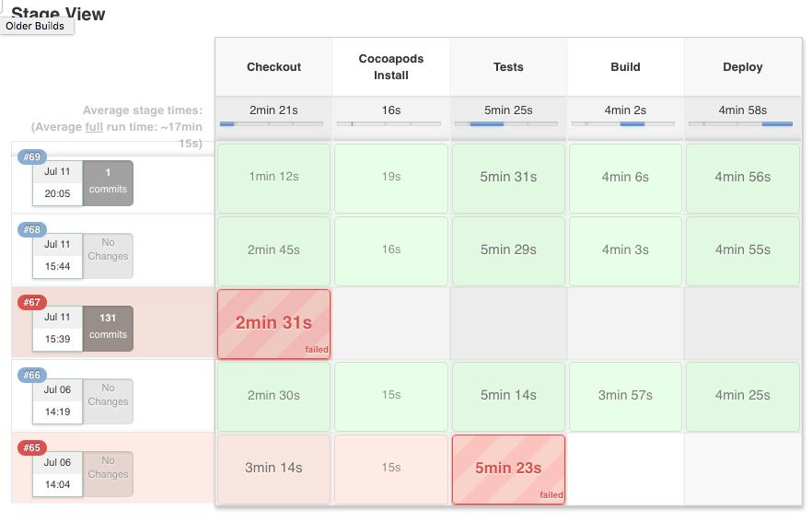Viewport: 812px width, 522px height.
Task: Click the Jul 06 14:04 timestamp
Action: tap(57, 474)
